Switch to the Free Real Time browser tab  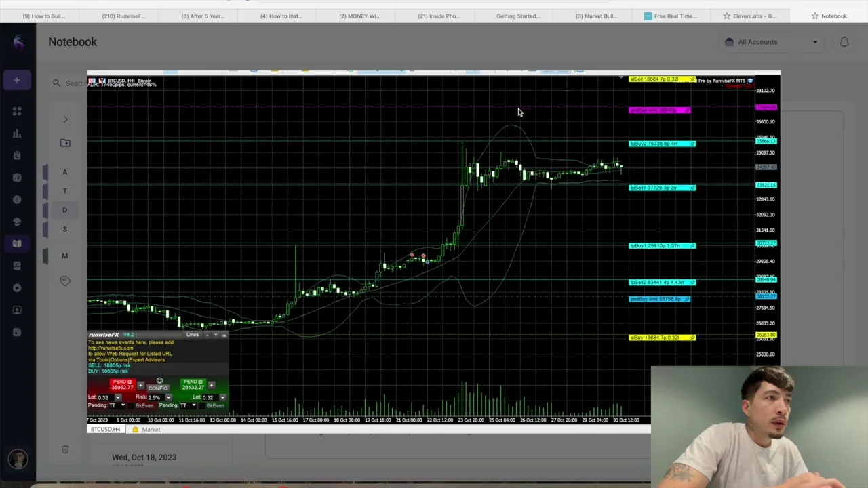671,16
